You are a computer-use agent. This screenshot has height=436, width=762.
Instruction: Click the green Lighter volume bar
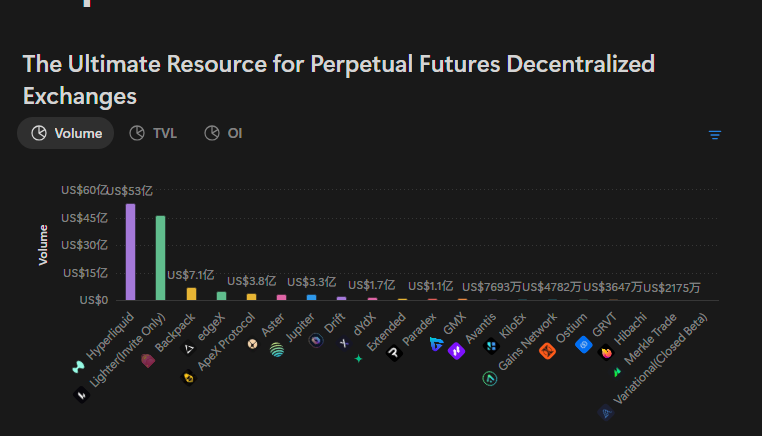[160, 258]
